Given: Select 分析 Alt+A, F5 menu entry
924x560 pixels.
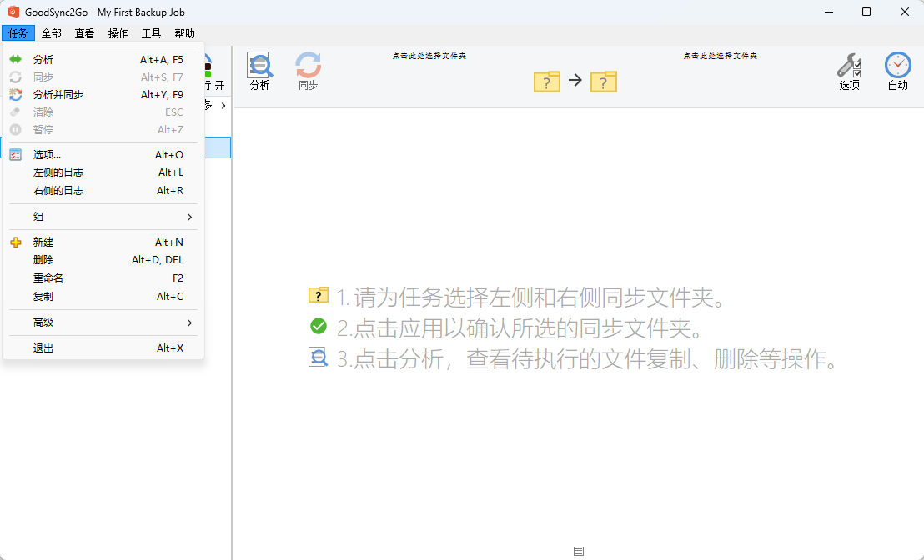Looking at the screenshot, I should coord(103,59).
